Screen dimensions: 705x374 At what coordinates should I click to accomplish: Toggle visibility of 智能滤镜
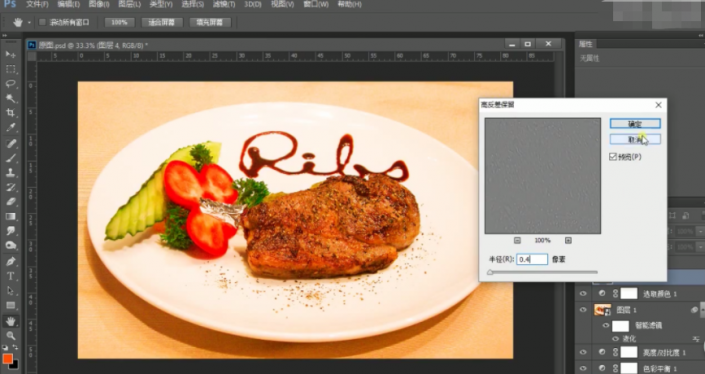[x=606, y=325]
